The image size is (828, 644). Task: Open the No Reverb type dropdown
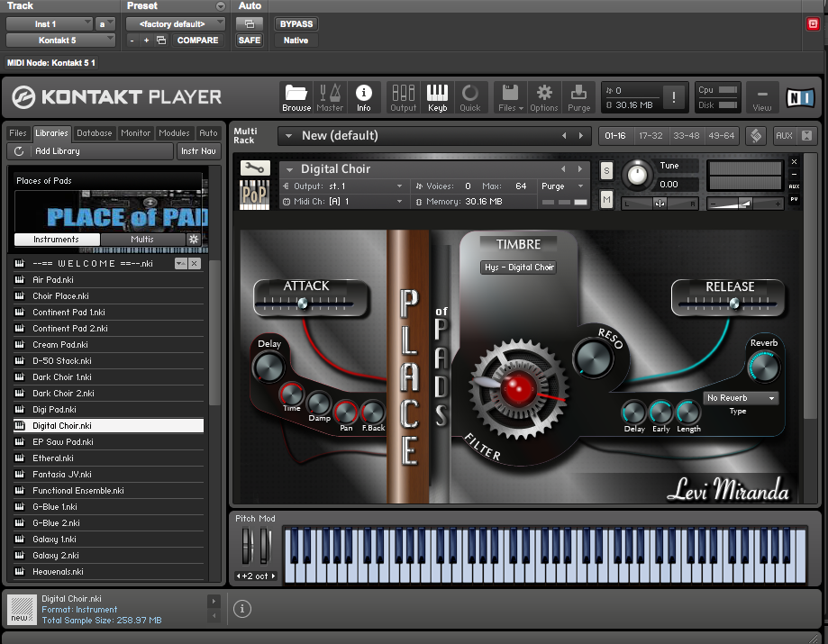[x=741, y=398]
